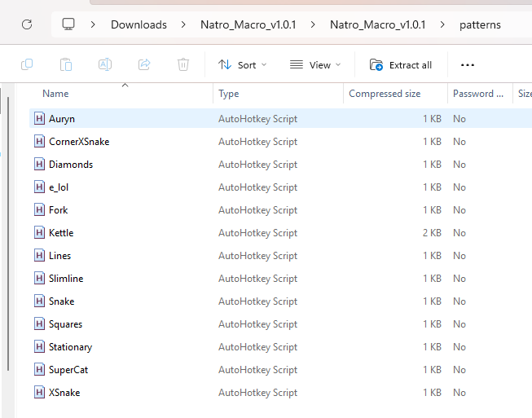
Task: Select the Stationary script file icon
Action: pyautogui.click(x=39, y=346)
